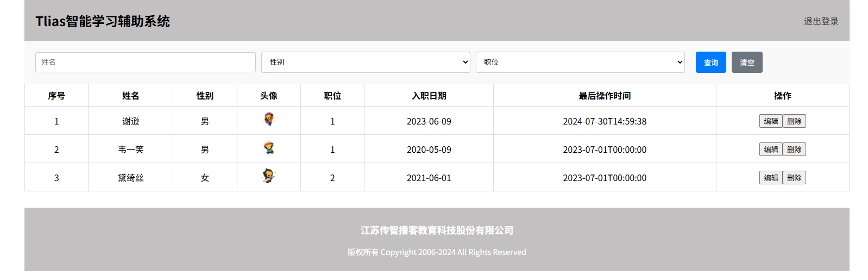Select the name cell 韦一笑
Screen dimensions: 868x280
point(131,150)
